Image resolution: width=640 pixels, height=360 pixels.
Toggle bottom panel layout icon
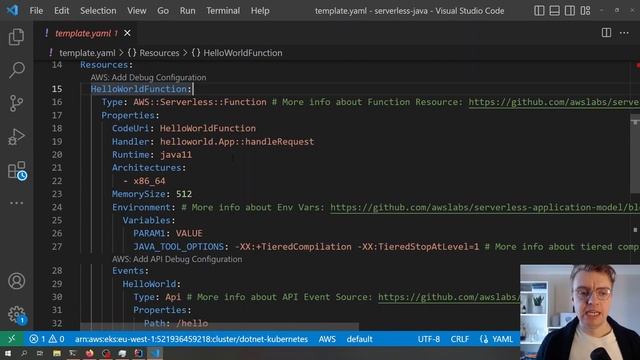pos(554,11)
